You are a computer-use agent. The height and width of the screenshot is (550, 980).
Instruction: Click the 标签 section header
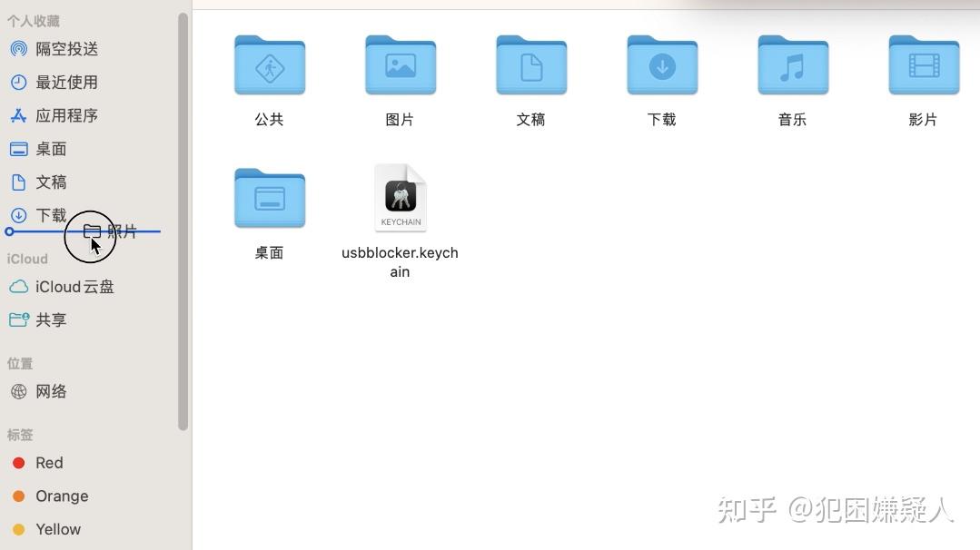click(x=20, y=435)
